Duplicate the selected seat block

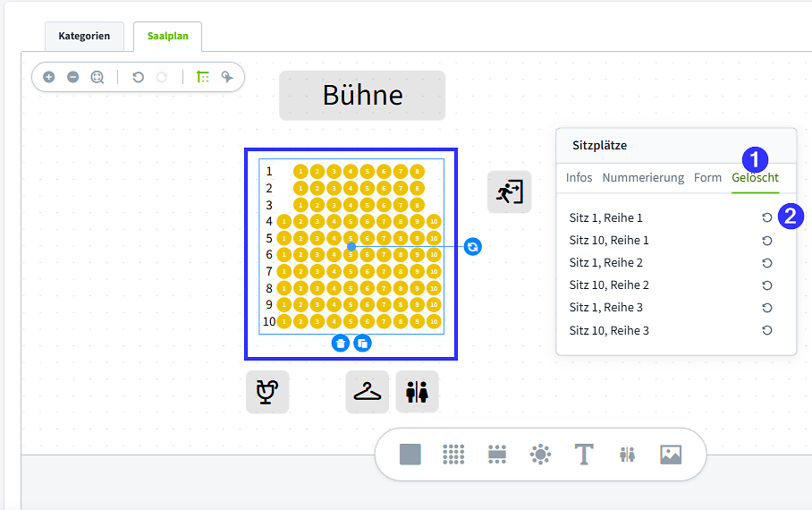(x=362, y=343)
